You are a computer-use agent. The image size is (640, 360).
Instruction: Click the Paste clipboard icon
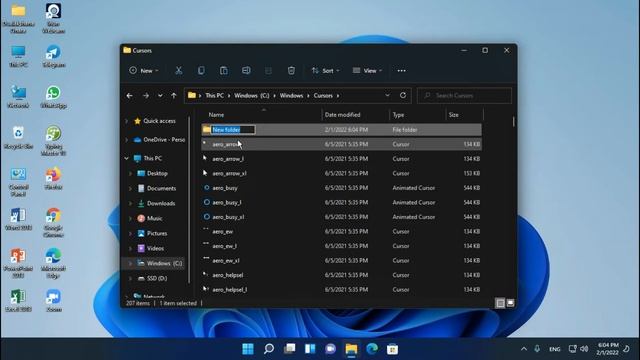[x=224, y=71]
